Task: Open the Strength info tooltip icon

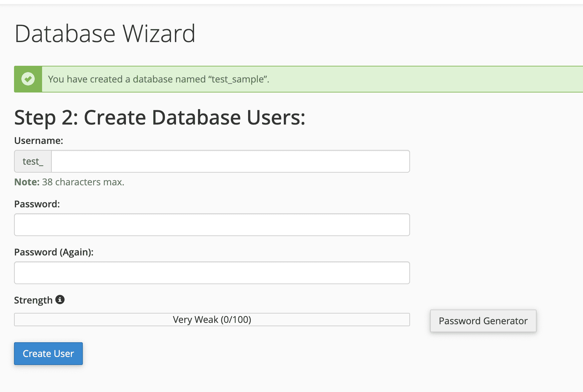Action: 60,300
